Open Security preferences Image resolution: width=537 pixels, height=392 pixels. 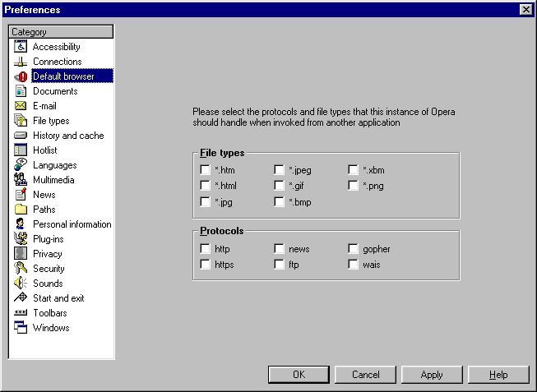pos(49,269)
